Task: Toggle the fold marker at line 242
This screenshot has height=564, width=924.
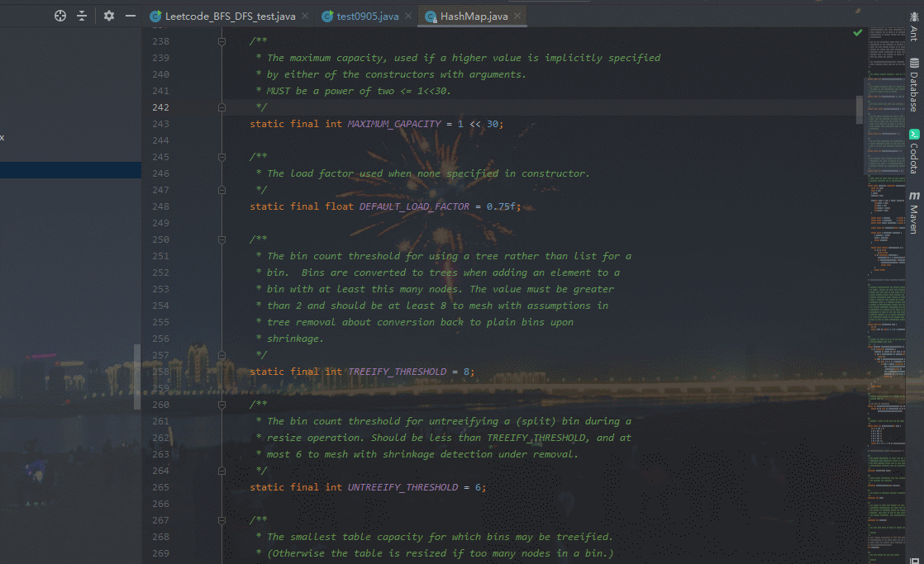Action: (221, 107)
